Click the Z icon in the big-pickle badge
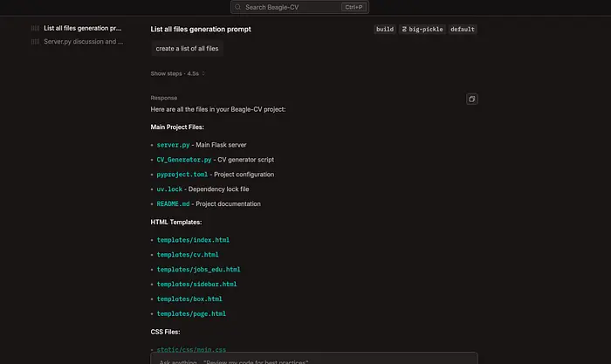The height and width of the screenshot is (364, 611). coord(405,29)
